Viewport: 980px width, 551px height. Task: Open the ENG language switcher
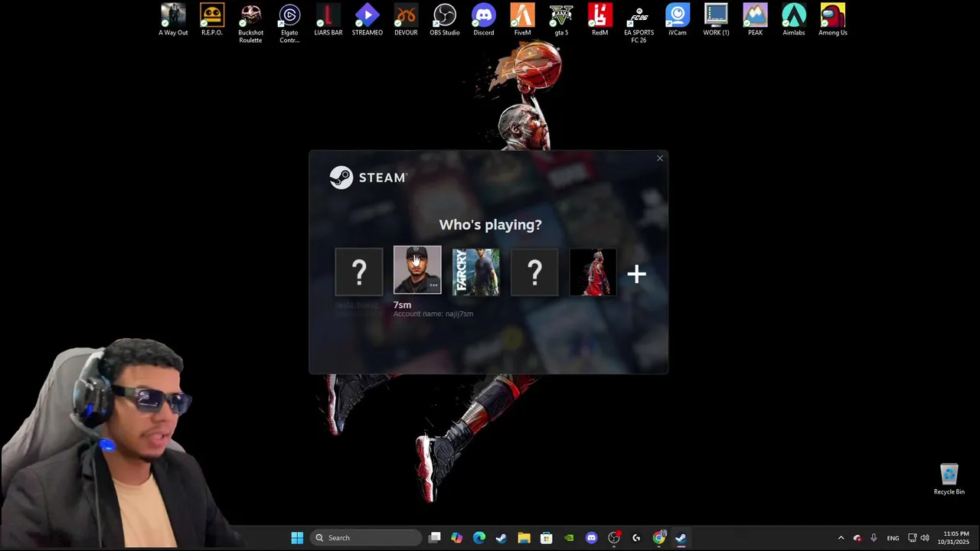(893, 538)
